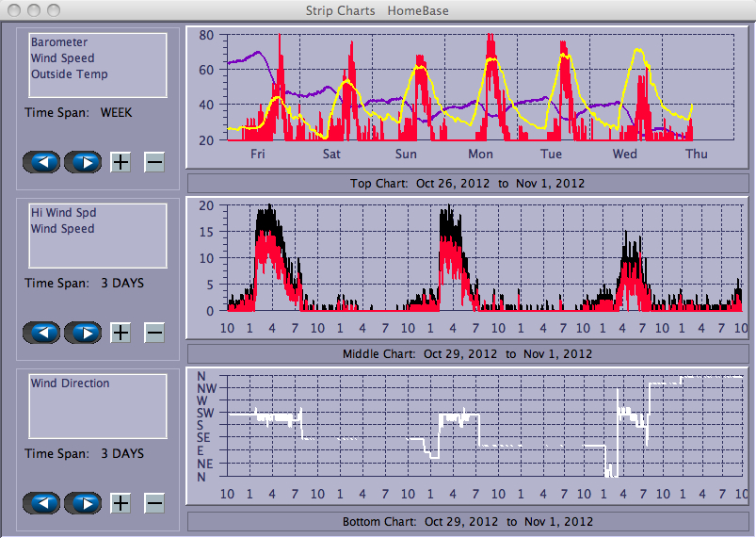Image resolution: width=756 pixels, height=538 pixels.
Task: Click the Mon label on the top chart
Action: point(480,155)
